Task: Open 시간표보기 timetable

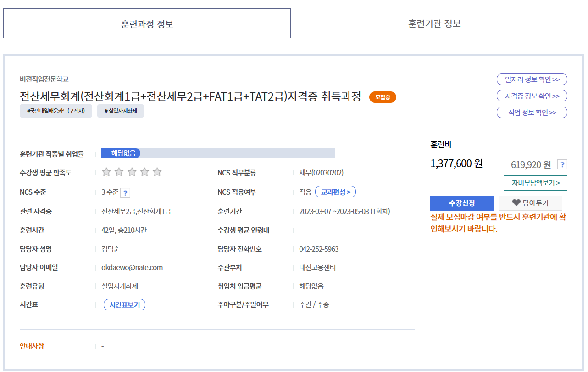Action: tap(124, 305)
